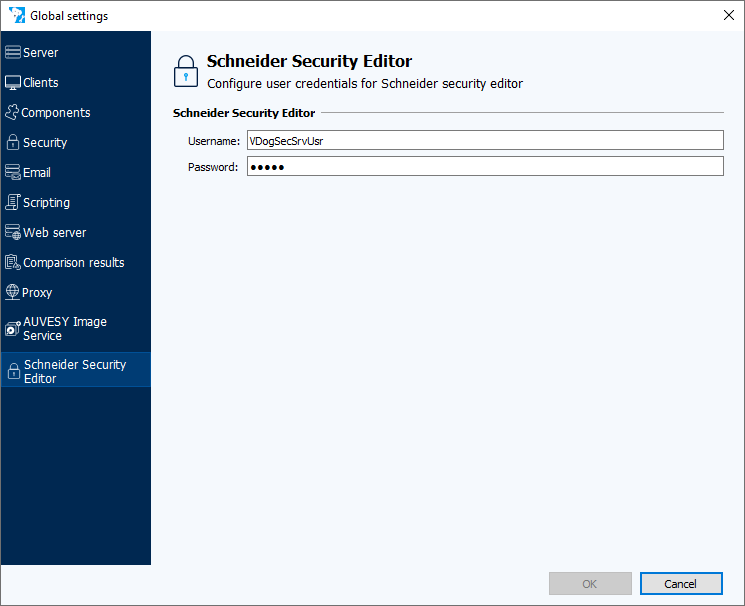This screenshot has height=606, width=745.
Task: Click the disabled OK button
Action: (590, 584)
